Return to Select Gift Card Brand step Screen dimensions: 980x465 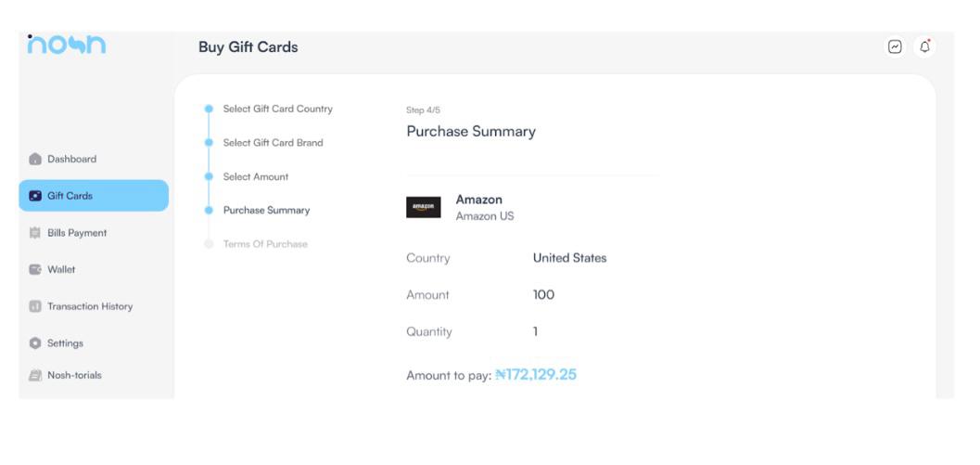click(x=273, y=143)
